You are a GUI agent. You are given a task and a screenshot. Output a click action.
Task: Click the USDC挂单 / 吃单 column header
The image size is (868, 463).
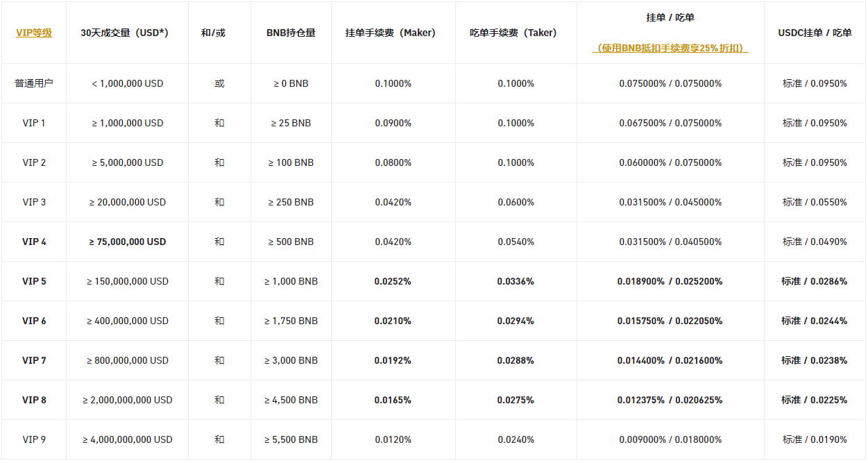pyautogui.click(x=815, y=33)
